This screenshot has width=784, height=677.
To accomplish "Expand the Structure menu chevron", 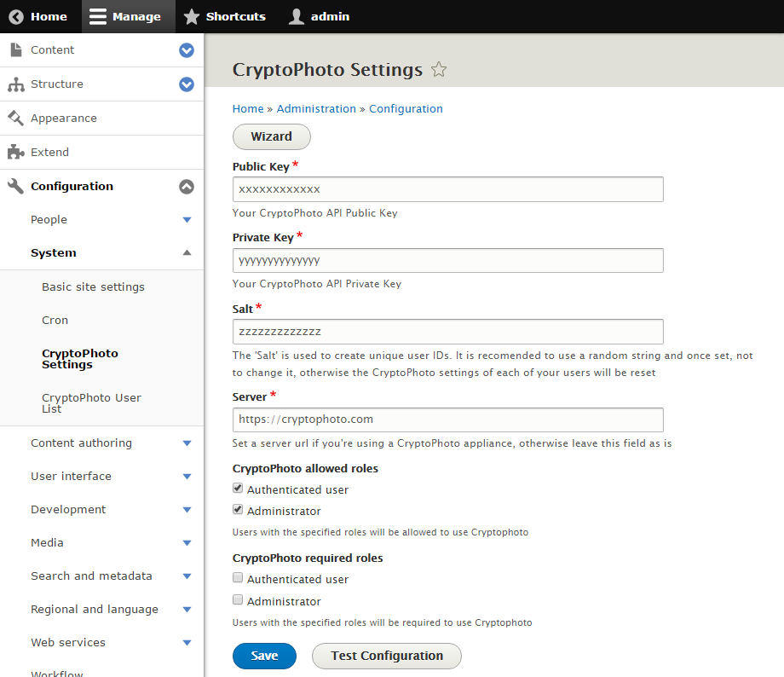I will click(x=187, y=84).
